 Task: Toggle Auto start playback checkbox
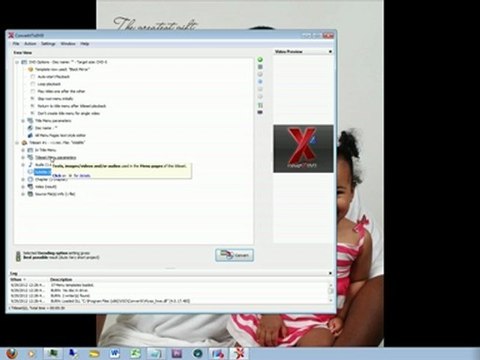pyautogui.click(x=33, y=77)
